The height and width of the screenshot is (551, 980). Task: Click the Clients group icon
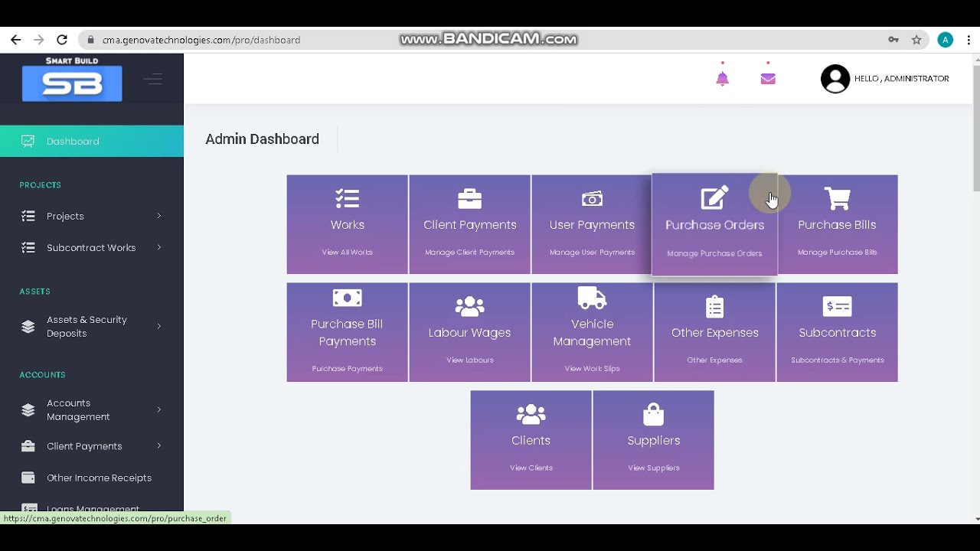531,415
